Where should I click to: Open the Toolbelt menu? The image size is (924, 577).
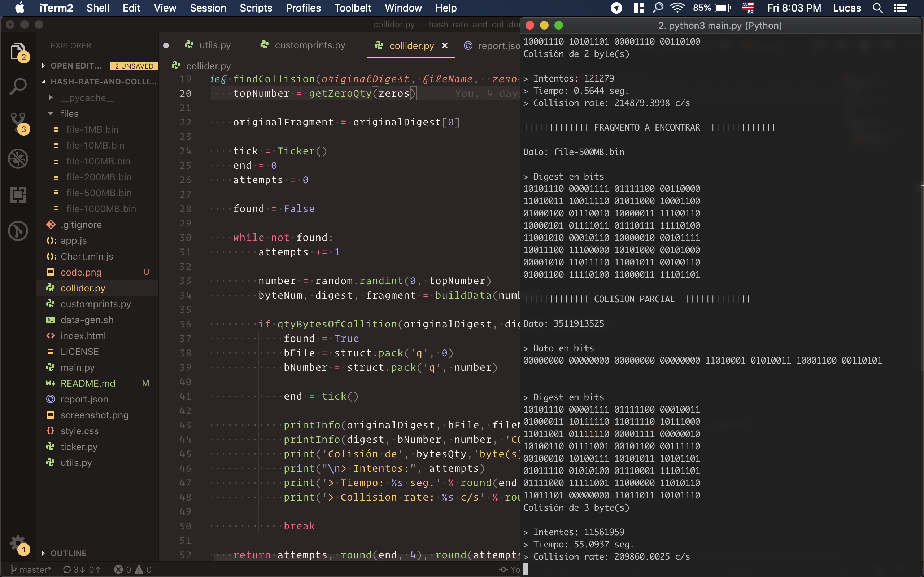(x=352, y=8)
